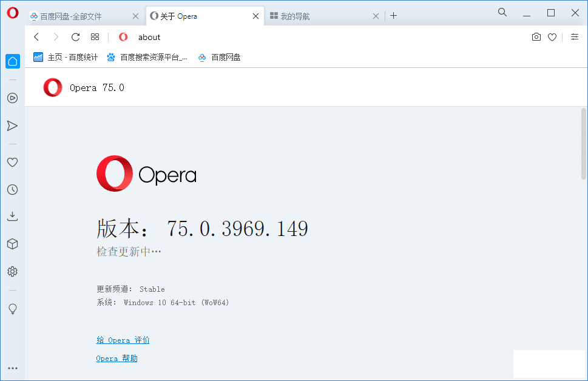Open Settings gear in the sidebar
The width and height of the screenshot is (588, 381).
(12, 272)
